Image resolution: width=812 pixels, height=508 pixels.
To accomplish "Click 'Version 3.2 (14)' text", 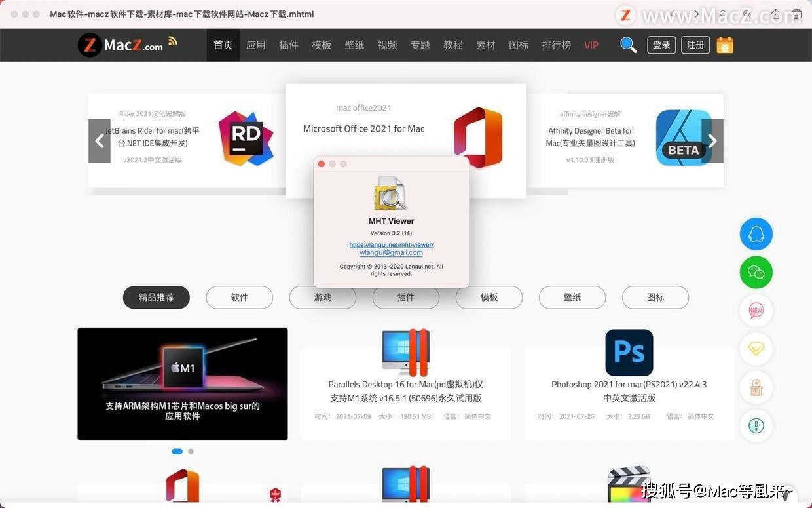I will pos(391,233).
